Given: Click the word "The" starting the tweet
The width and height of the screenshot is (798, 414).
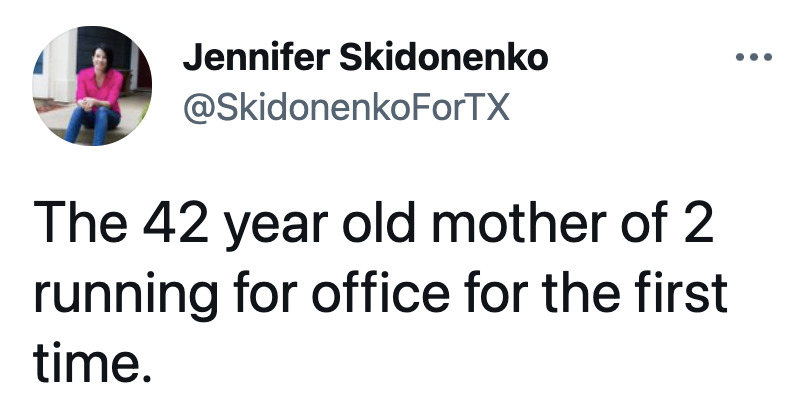Looking at the screenshot, I should pos(80,223).
